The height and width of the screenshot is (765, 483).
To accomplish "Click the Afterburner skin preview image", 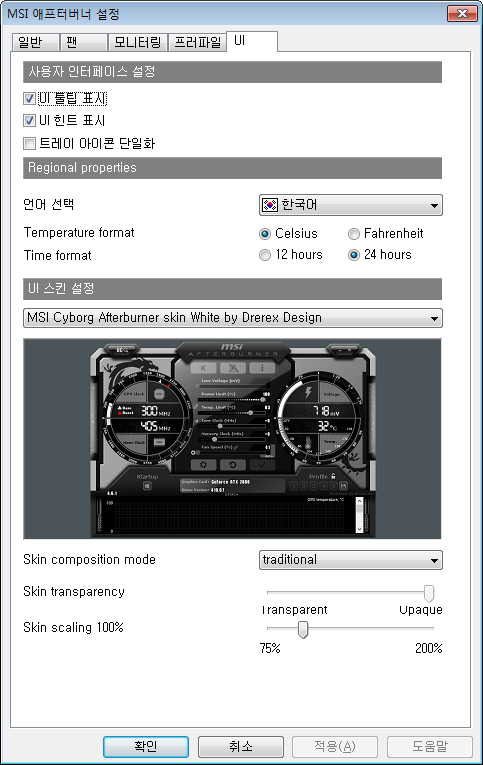I will [x=232, y=439].
